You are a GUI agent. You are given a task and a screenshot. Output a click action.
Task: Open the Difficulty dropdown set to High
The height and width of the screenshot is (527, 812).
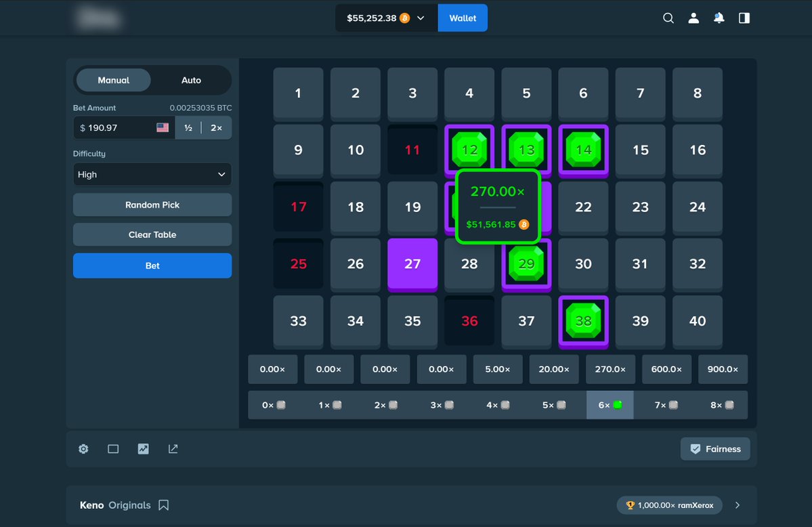[152, 175]
